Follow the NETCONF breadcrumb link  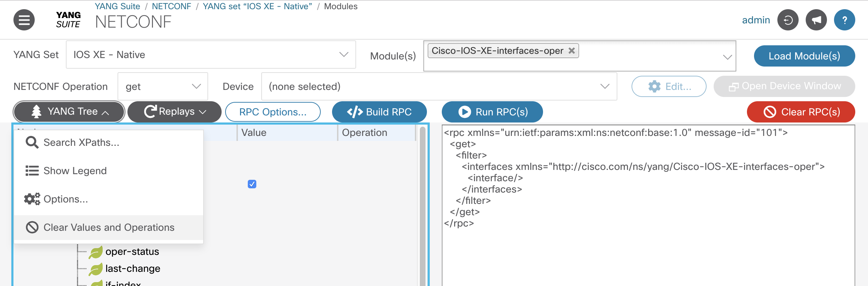pos(171,6)
